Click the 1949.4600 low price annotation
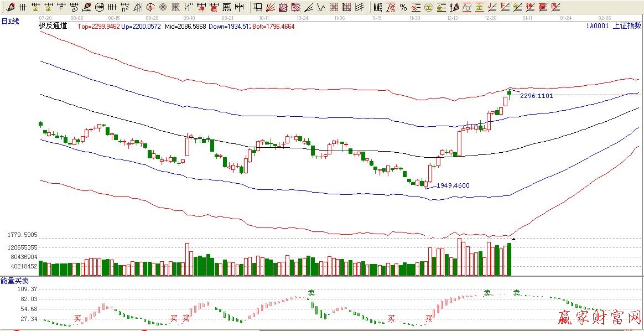 [453, 185]
